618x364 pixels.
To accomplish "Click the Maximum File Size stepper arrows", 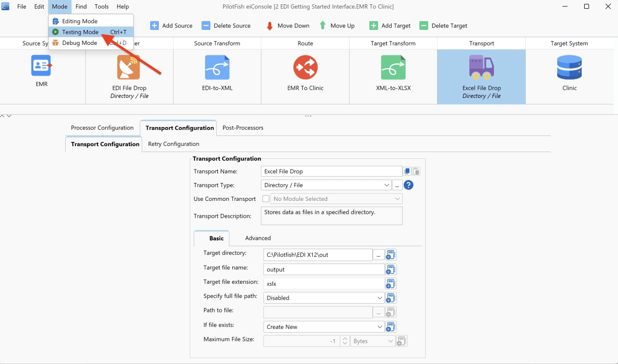I will coord(345,341).
